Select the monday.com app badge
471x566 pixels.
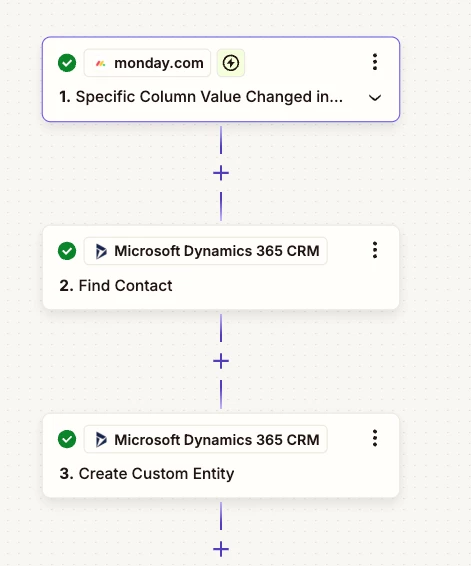click(x=147, y=63)
